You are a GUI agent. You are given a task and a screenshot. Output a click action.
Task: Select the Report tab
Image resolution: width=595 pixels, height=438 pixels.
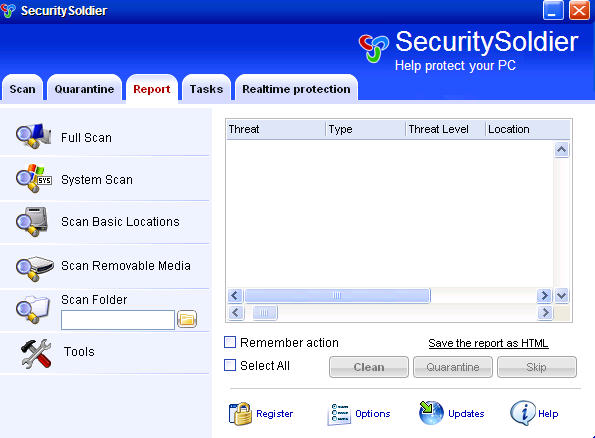click(x=152, y=89)
